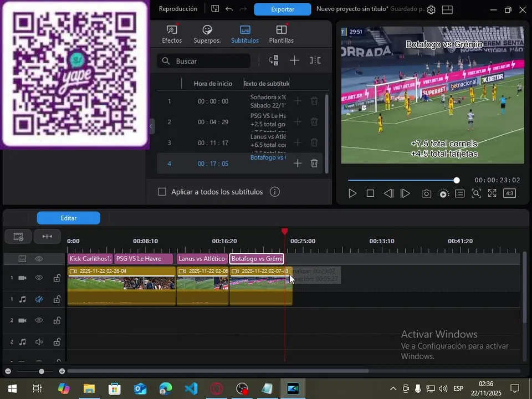This screenshot has width=532, height=399.
Task: Click the split/merge subtitles icon
Action: pos(315,60)
